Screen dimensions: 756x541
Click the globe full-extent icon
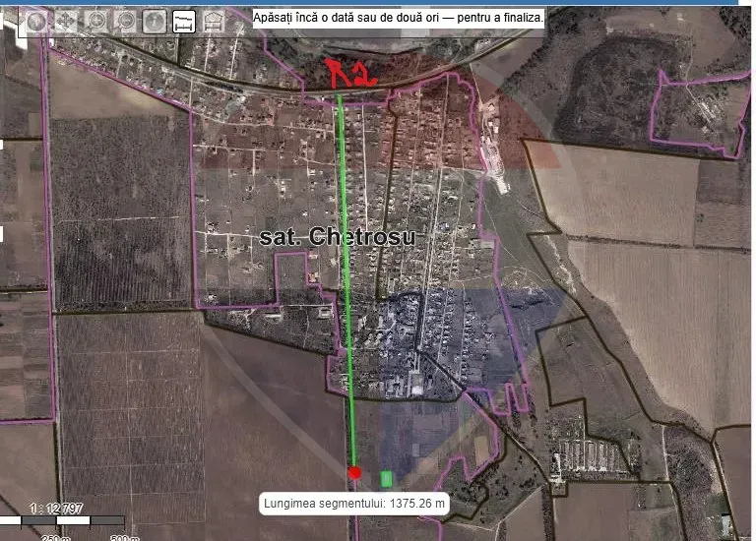[x=36, y=22]
